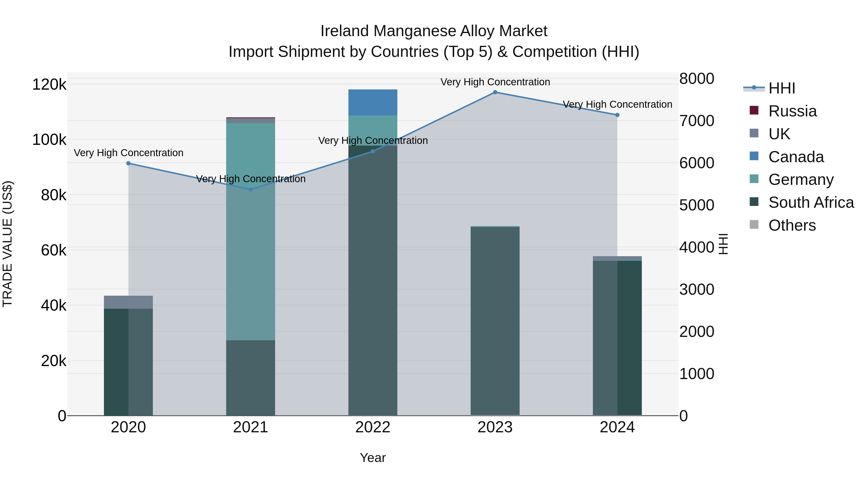Click the Germany bar segment in 2021
Image resolution: width=868 pixels, height=488 pixels.
coord(251,232)
